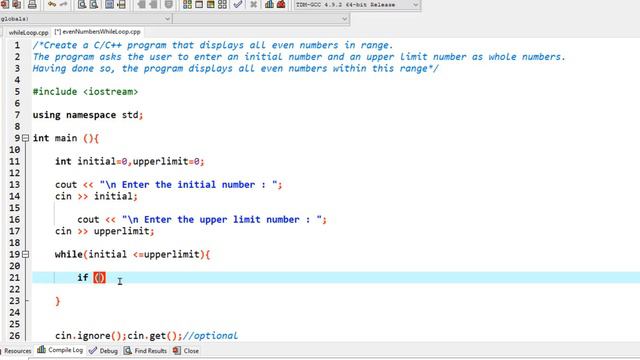
Task: Click the grayed Forward navigation icon
Action: tap(153, 4)
